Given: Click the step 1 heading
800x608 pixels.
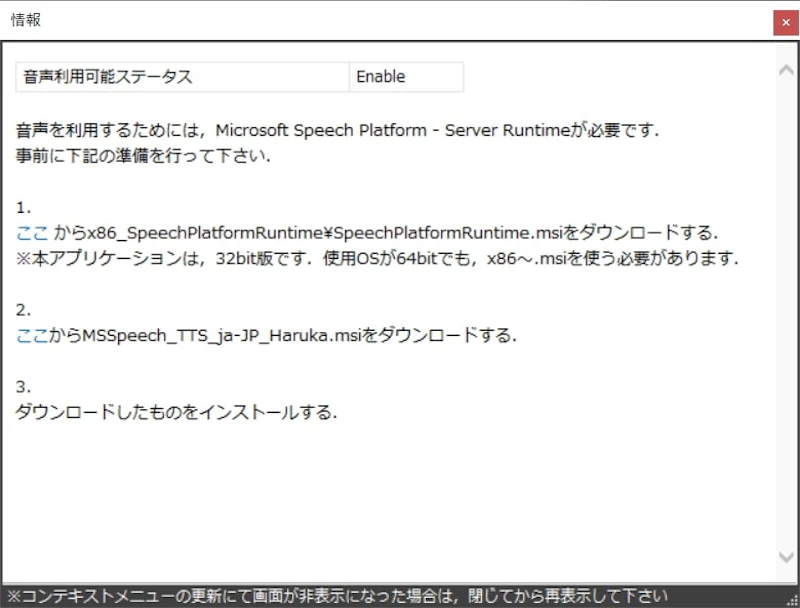Looking at the screenshot, I should (x=20, y=205).
